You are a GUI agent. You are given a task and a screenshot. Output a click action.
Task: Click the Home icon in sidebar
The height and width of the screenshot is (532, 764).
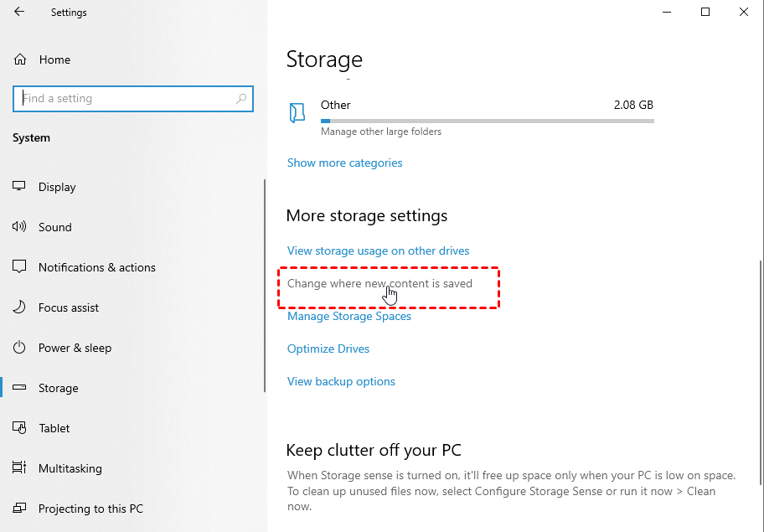(x=20, y=59)
